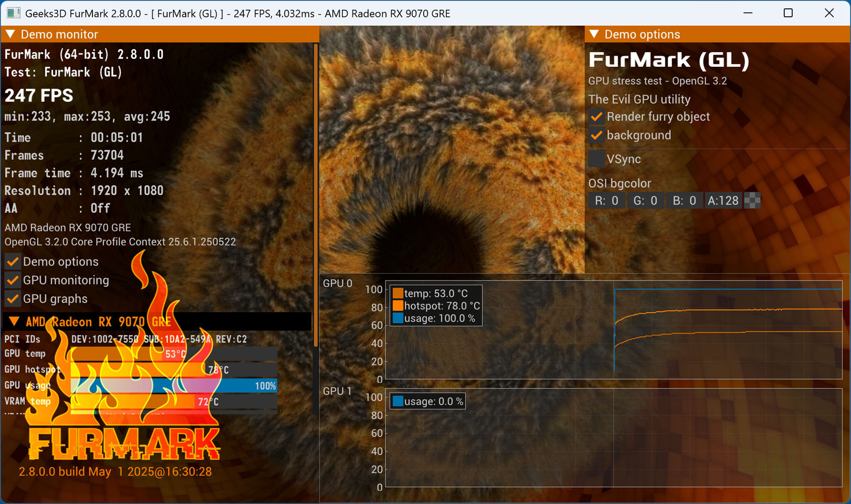Click the B: 0 color field
The width and height of the screenshot is (851, 504).
click(x=684, y=201)
